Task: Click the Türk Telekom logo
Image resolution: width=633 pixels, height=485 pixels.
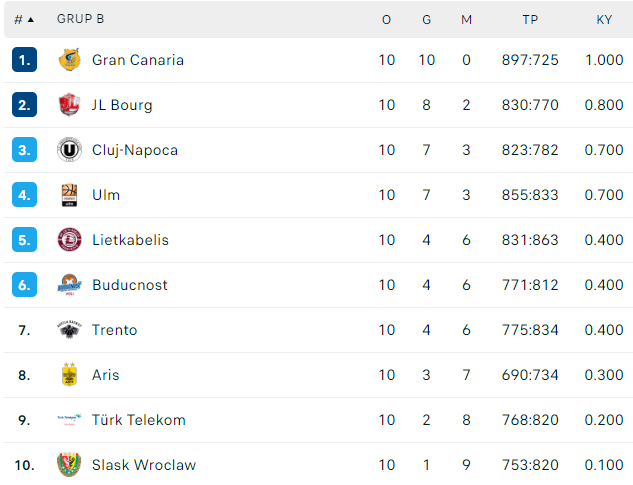Action: (69, 419)
